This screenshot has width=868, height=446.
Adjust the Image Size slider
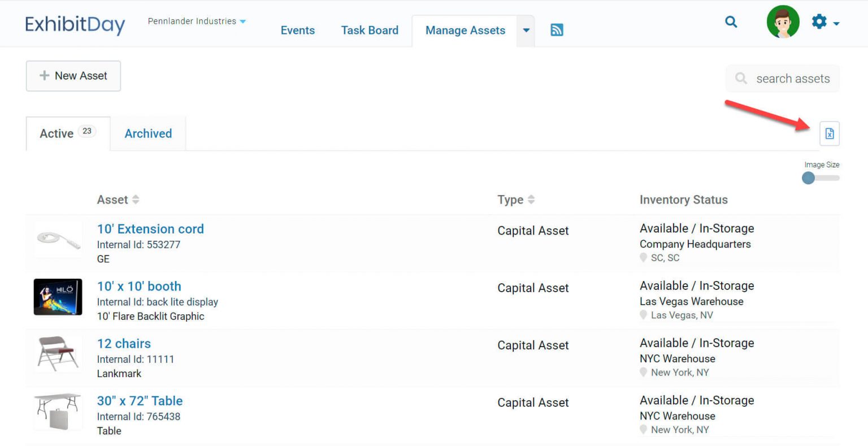pyautogui.click(x=808, y=178)
